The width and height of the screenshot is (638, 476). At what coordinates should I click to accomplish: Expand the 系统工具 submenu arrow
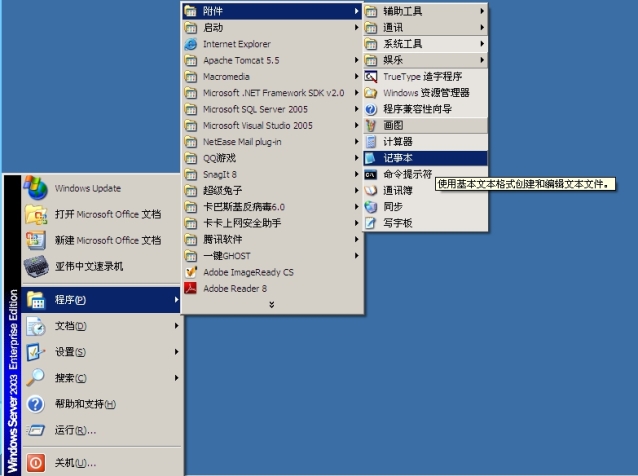[x=482, y=44]
